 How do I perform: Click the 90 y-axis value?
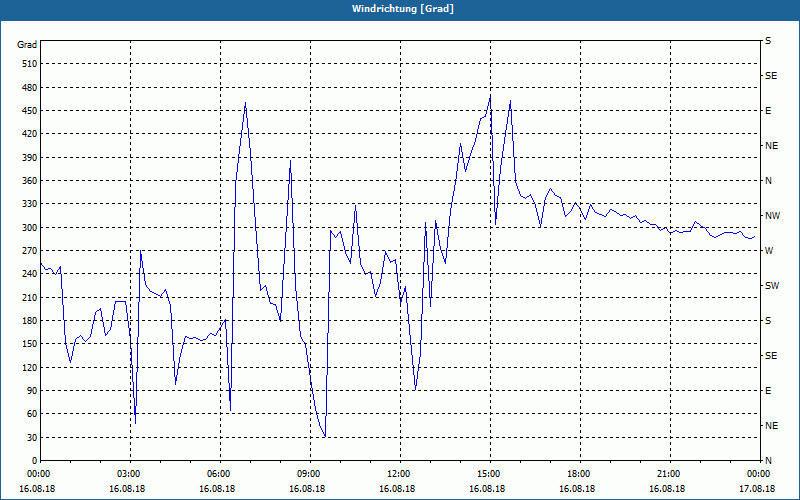click(33, 391)
